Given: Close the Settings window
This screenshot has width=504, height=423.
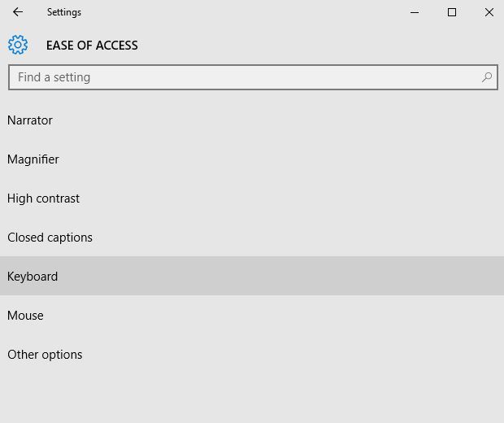Looking at the screenshot, I should 489,12.
